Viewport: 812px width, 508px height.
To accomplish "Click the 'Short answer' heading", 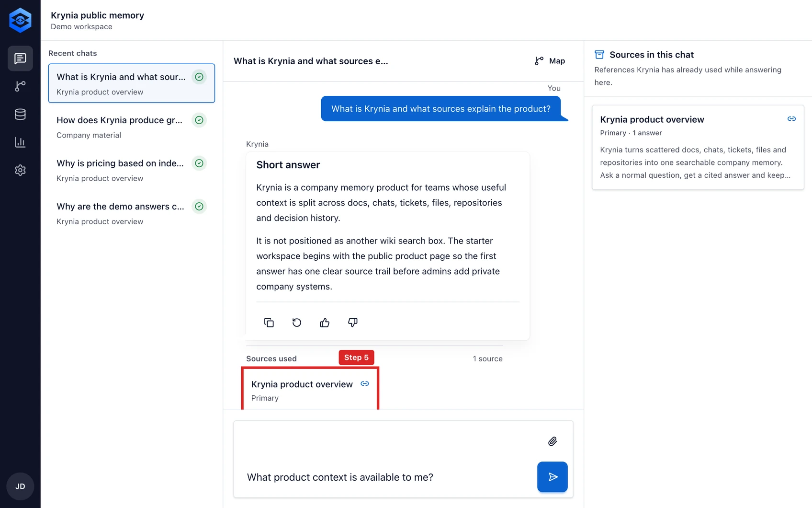I will point(288,165).
